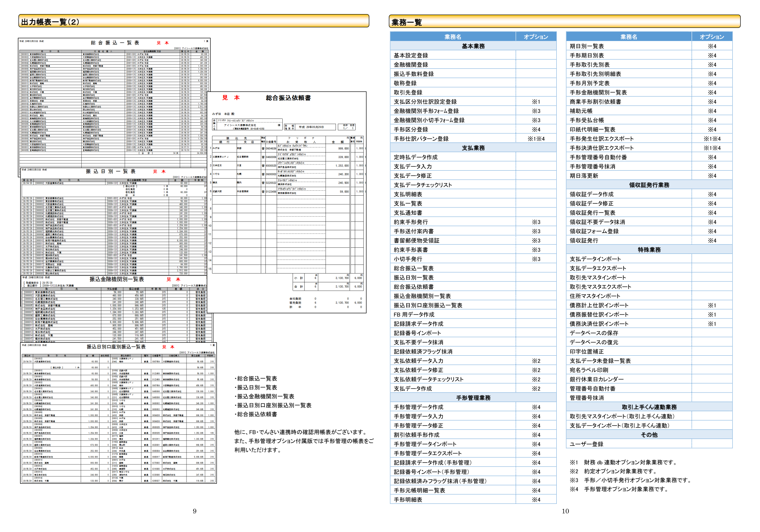
Task: Select the 銀行休業日カレンダー row
Action: tap(649, 379)
